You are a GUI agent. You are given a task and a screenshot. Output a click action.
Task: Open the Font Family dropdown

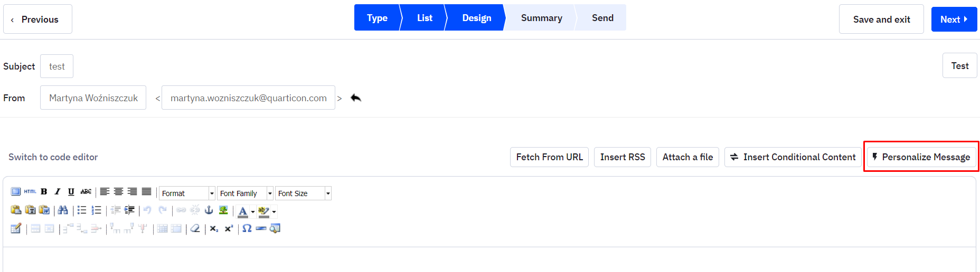point(245,193)
